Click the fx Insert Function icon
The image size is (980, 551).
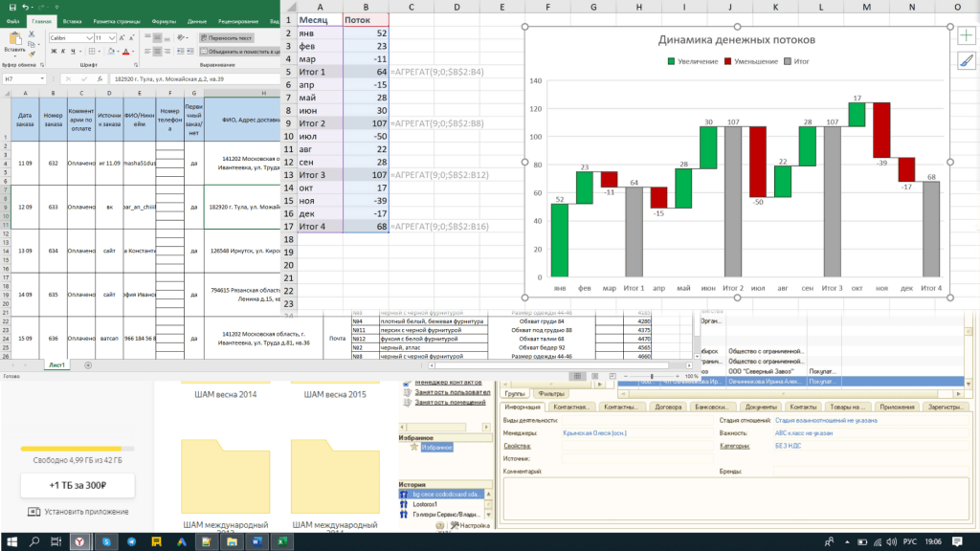101,78
